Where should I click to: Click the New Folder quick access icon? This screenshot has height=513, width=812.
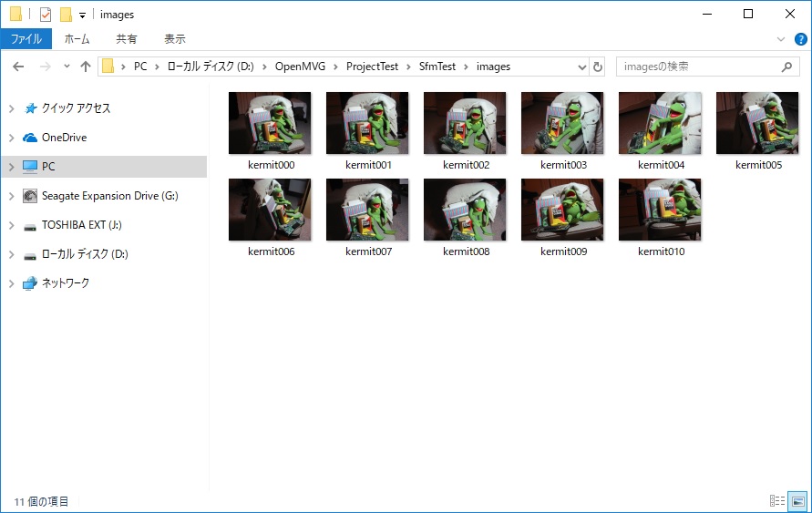click(66, 15)
